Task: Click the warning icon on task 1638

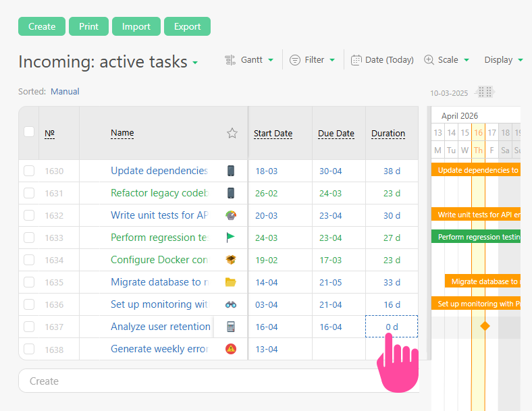Action: click(231, 349)
